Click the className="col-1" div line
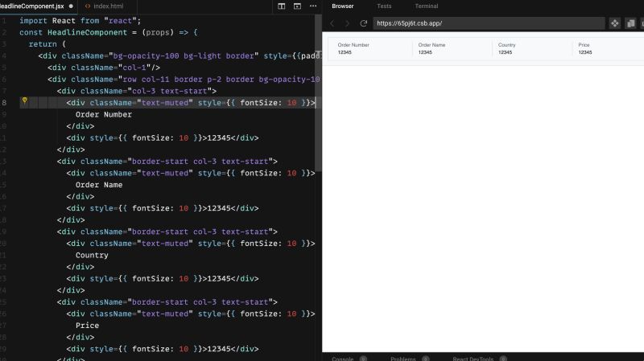Screen dimensions: 644x361 point(104,68)
